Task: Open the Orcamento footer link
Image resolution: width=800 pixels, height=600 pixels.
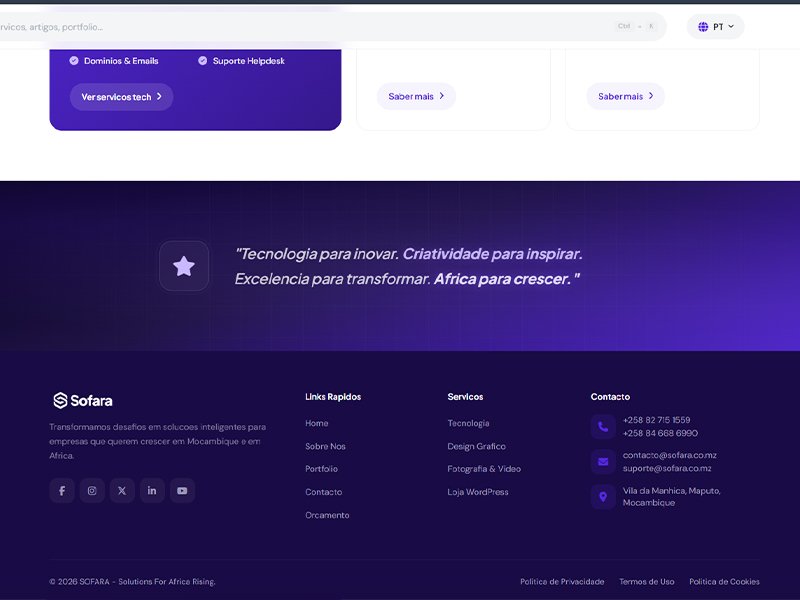Action: point(327,515)
